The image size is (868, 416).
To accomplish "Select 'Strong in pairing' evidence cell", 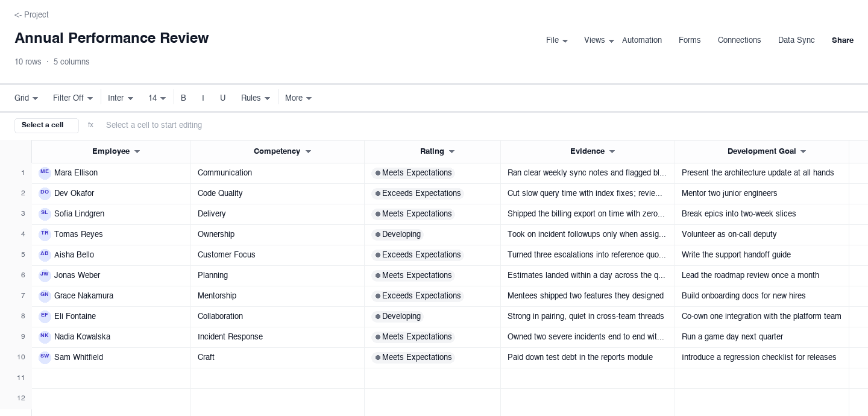I will coord(588,317).
